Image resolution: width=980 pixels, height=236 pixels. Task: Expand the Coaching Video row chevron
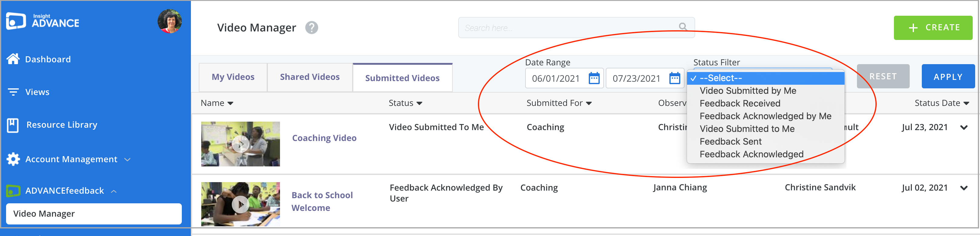[964, 128]
